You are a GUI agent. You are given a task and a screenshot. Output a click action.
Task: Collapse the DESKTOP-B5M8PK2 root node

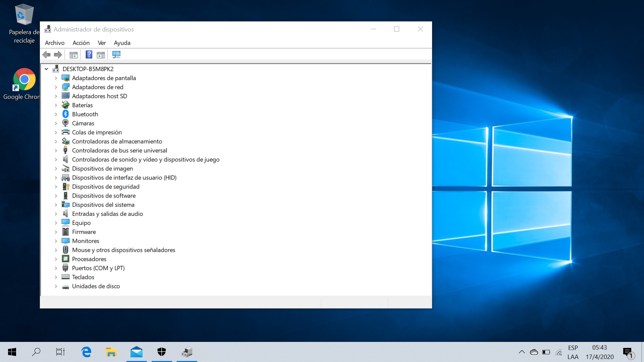click(x=46, y=69)
